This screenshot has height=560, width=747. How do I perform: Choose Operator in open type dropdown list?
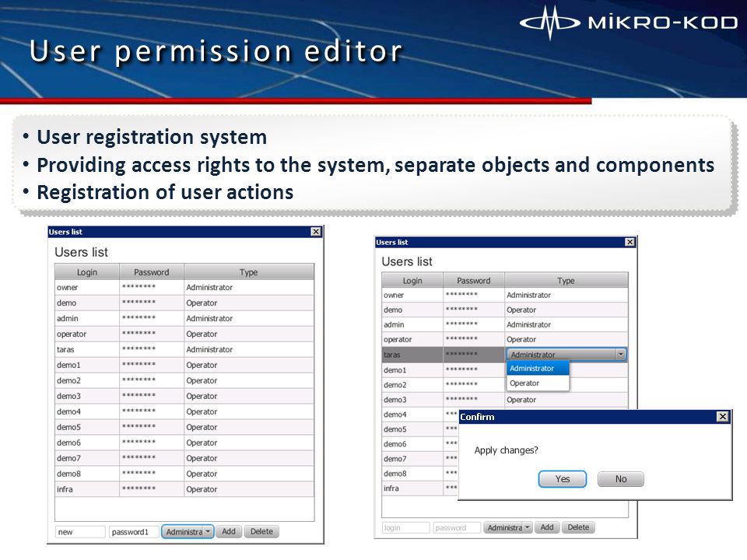(x=538, y=383)
